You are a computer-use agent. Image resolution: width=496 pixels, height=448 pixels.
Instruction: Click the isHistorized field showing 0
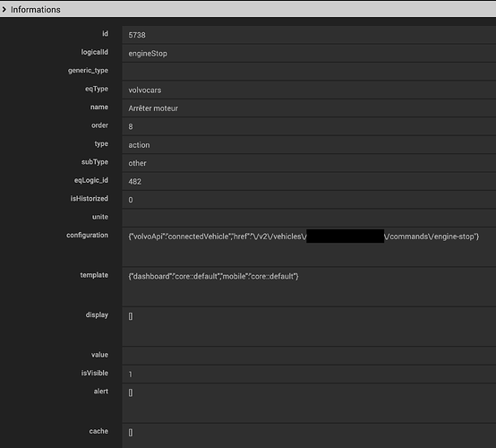[309, 200]
